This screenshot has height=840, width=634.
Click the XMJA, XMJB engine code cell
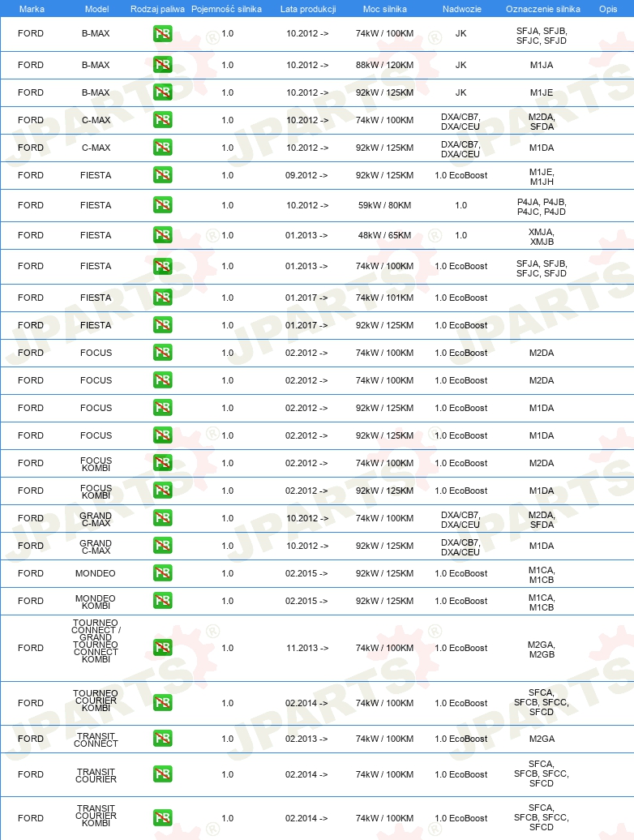tap(542, 237)
